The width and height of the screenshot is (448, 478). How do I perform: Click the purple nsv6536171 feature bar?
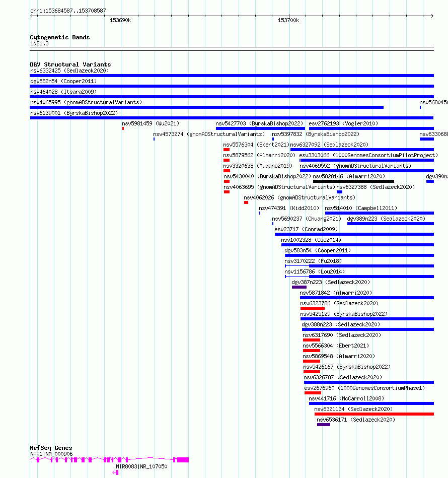[324, 425]
